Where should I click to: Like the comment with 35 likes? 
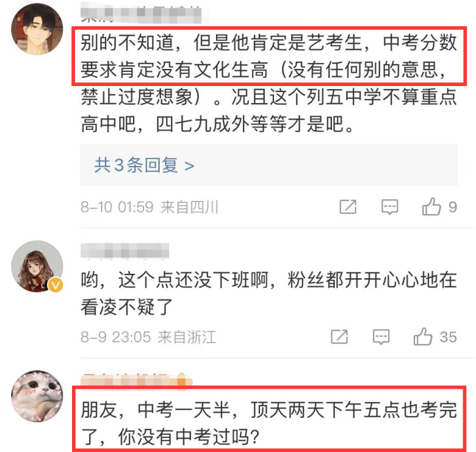(x=423, y=336)
